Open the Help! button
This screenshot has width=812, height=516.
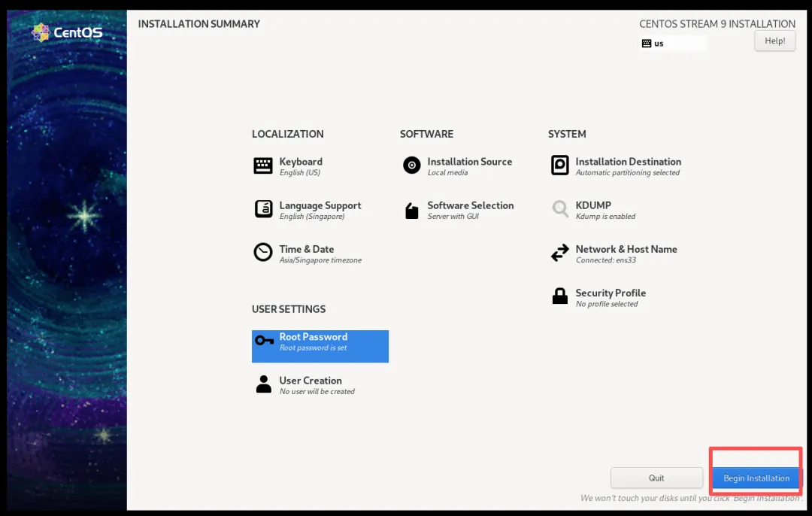[774, 41]
